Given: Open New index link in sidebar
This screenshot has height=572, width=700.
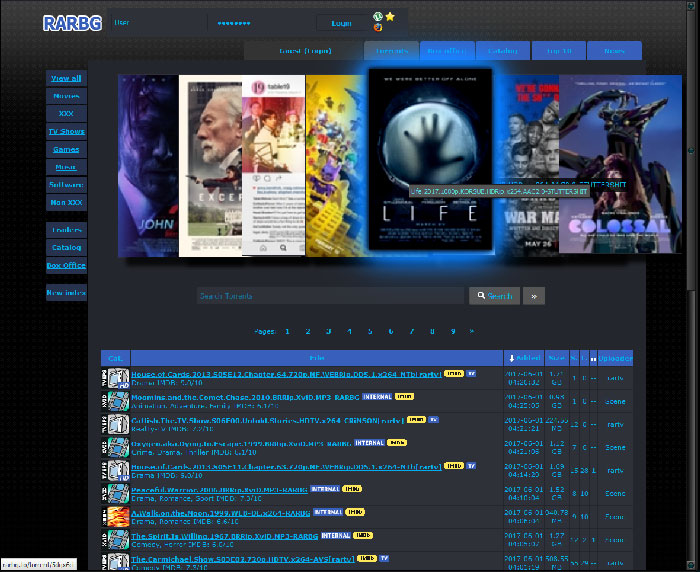Looking at the screenshot, I should pos(66,292).
